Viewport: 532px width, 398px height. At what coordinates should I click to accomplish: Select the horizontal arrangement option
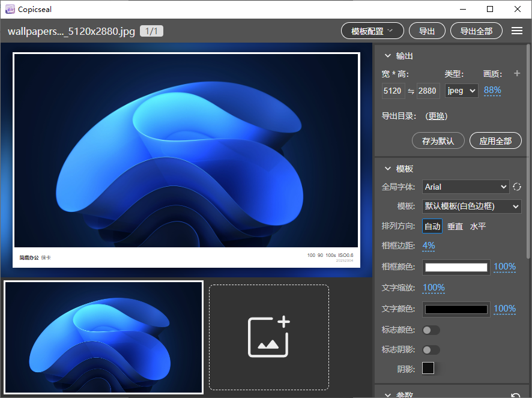[x=478, y=226]
